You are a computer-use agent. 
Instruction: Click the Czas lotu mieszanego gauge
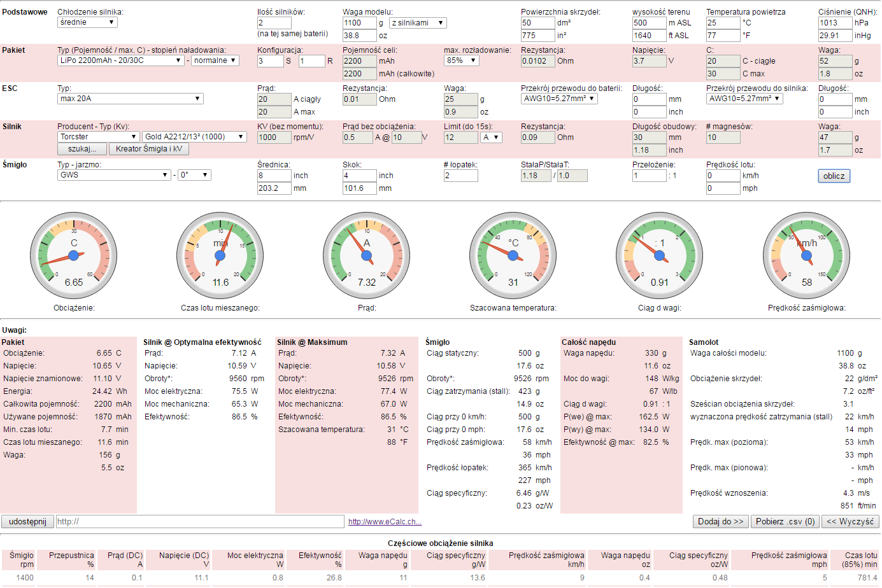(220, 255)
